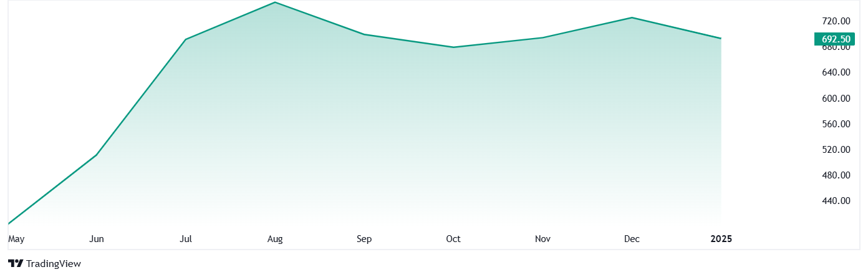868x277 pixels.
Task: Click the chart line's August peak point
Action: 275,2
